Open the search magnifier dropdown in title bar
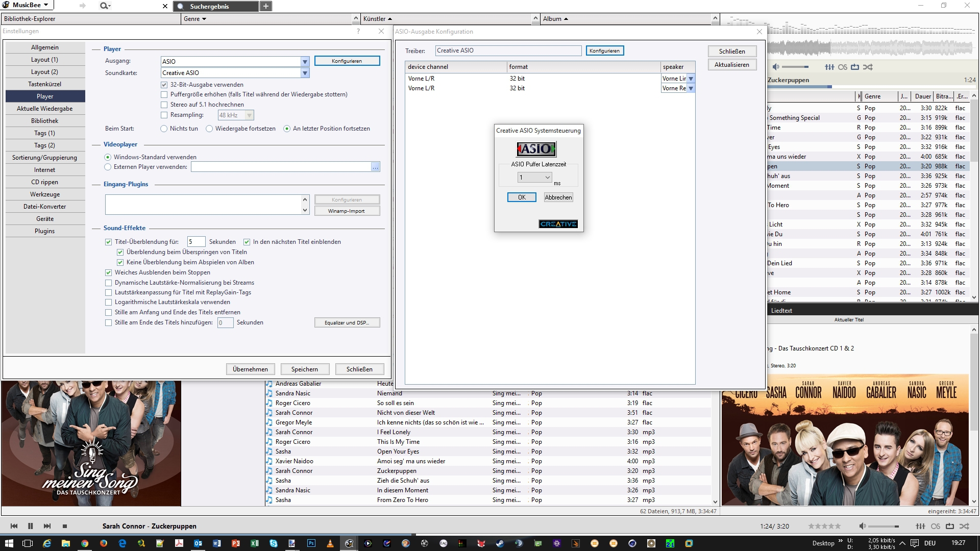This screenshot has height=551, width=980. pyautogui.click(x=105, y=6)
